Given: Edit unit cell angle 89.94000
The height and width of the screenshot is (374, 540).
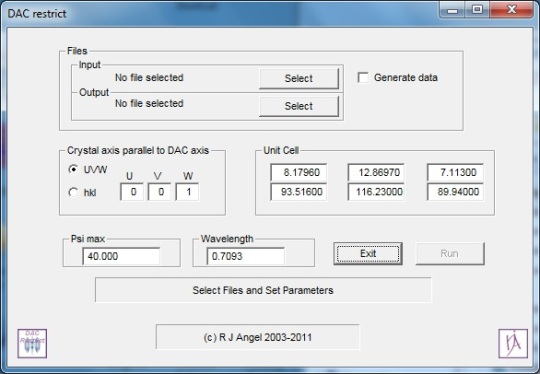Looking at the screenshot, I should point(455,192).
